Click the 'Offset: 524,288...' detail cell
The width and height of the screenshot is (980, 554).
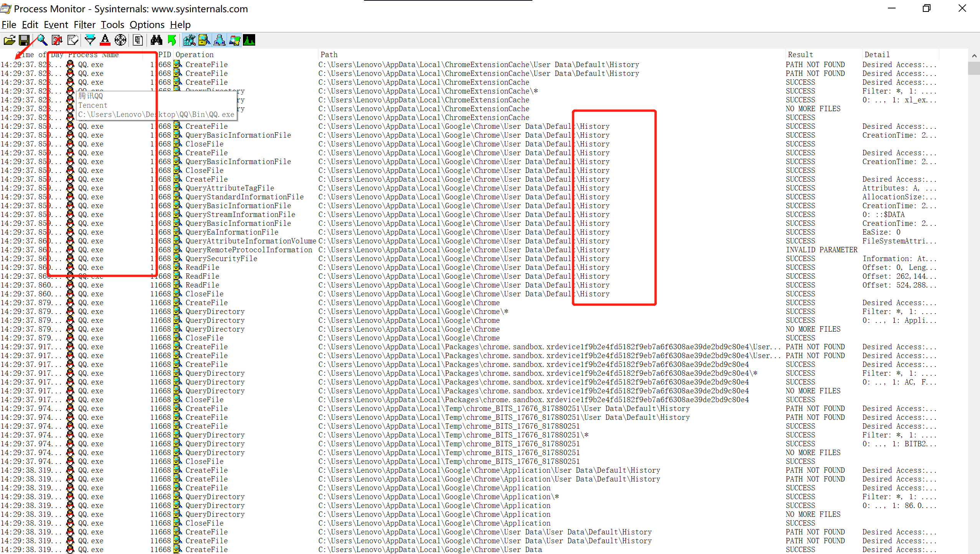[x=899, y=285]
